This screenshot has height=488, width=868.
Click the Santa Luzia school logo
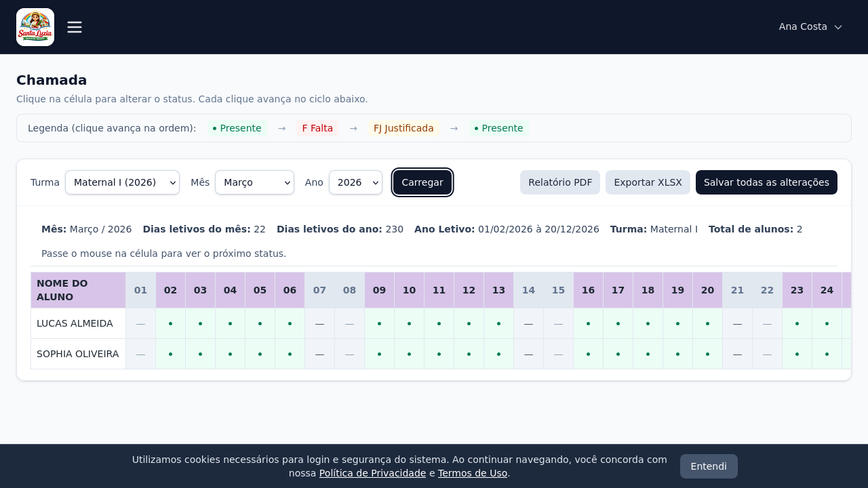pyautogui.click(x=35, y=27)
